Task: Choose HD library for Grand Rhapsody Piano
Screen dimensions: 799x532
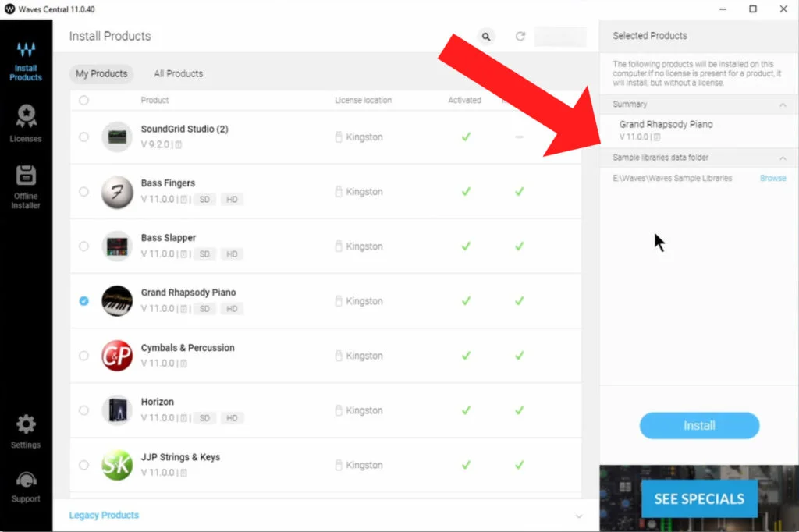Action: [232, 309]
